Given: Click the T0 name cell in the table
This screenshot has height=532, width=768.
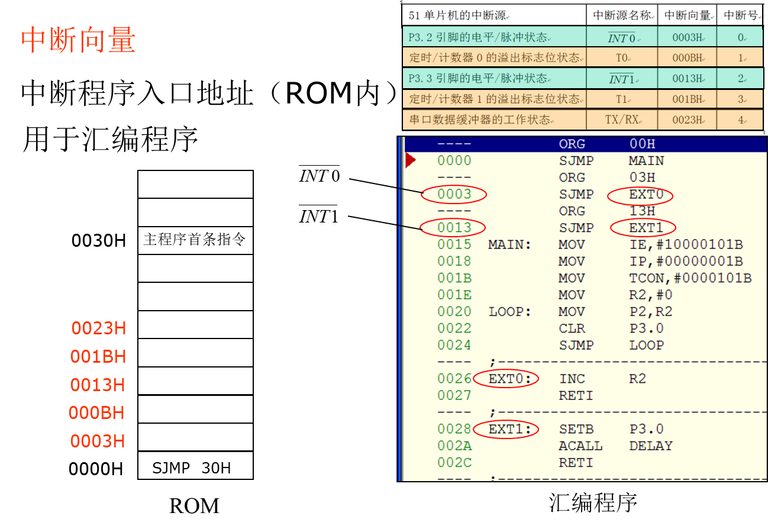Looking at the screenshot, I should (x=622, y=57).
